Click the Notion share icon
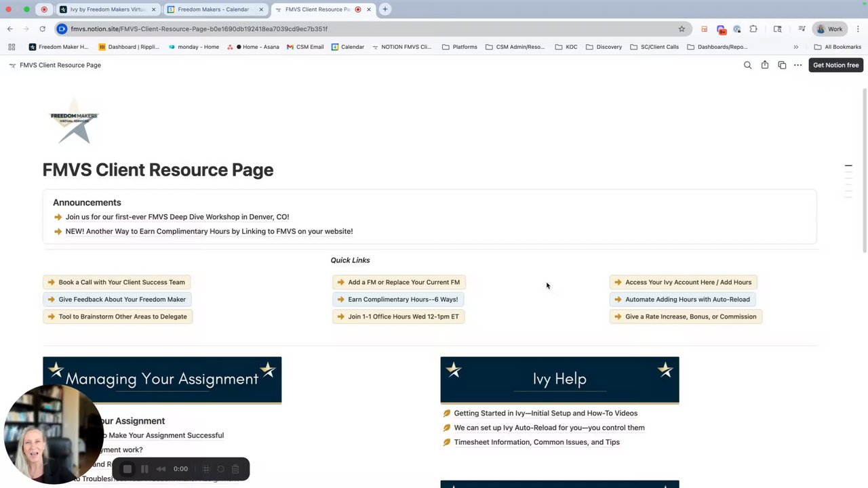868x488 pixels. (765, 65)
